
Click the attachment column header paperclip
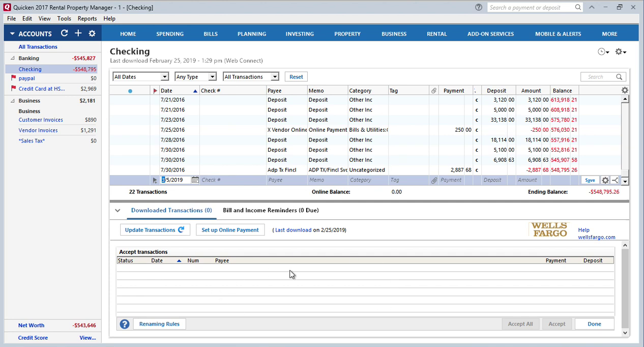click(x=434, y=91)
